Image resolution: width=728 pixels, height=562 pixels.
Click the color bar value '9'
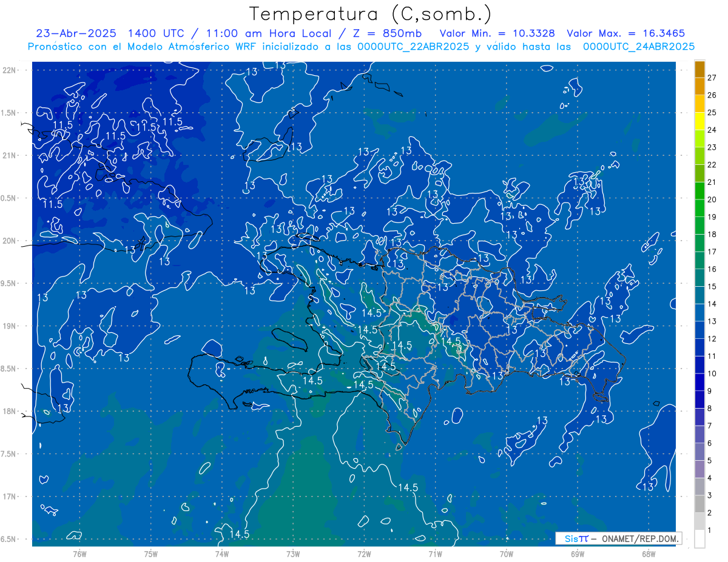[709, 391]
